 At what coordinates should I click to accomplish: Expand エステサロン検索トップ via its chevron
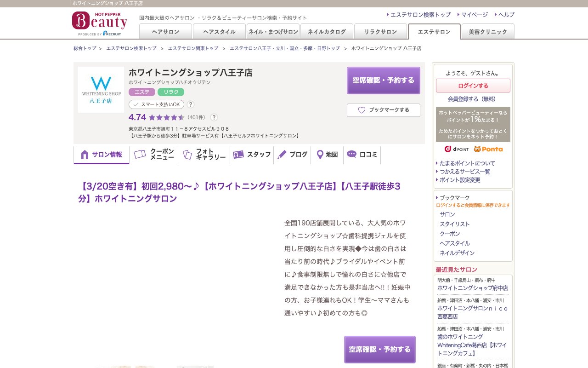[388, 15]
